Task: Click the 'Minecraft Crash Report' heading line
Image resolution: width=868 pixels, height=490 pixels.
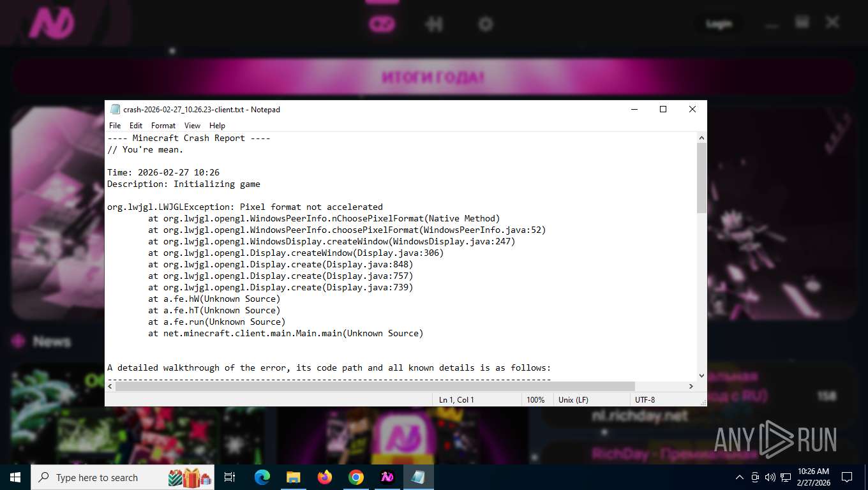Action: click(x=189, y=138)
